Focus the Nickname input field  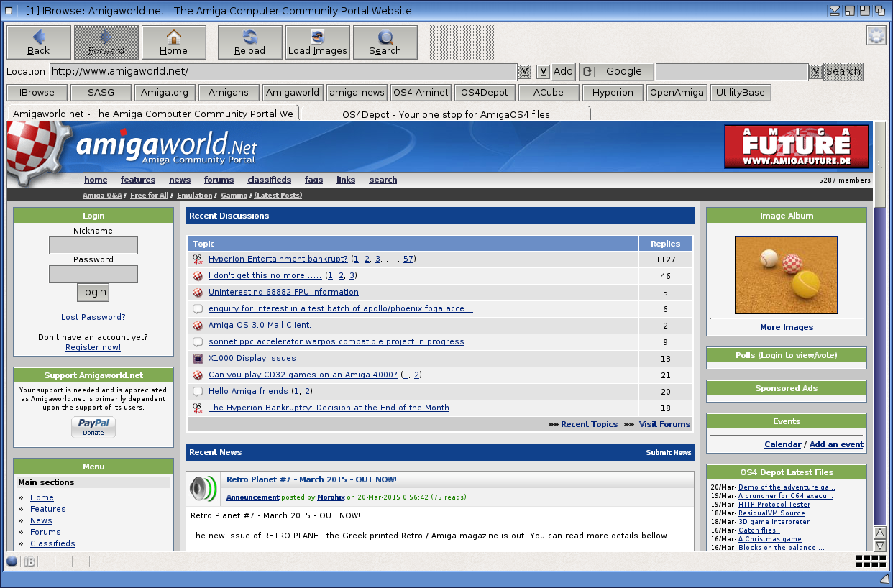point(93,246)
